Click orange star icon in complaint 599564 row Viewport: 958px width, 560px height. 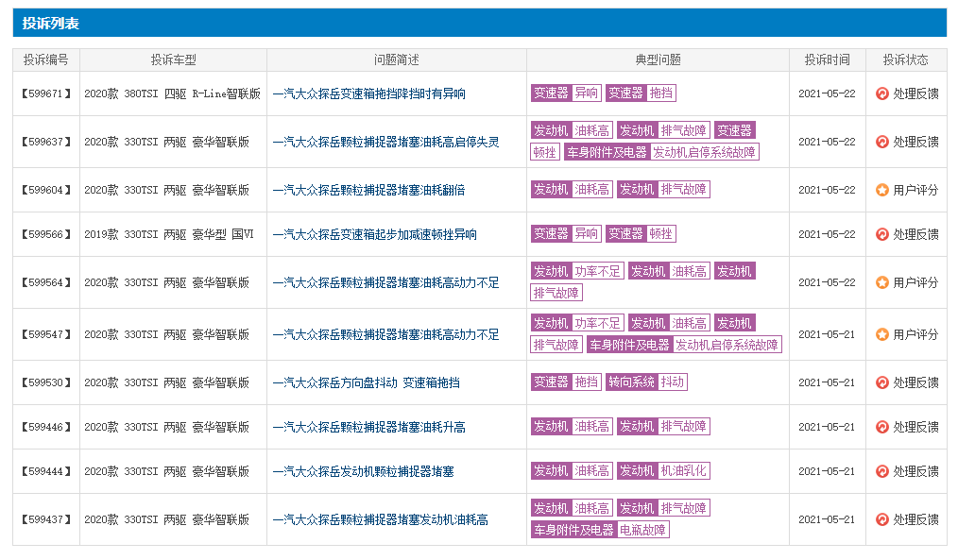click(881, 282)
